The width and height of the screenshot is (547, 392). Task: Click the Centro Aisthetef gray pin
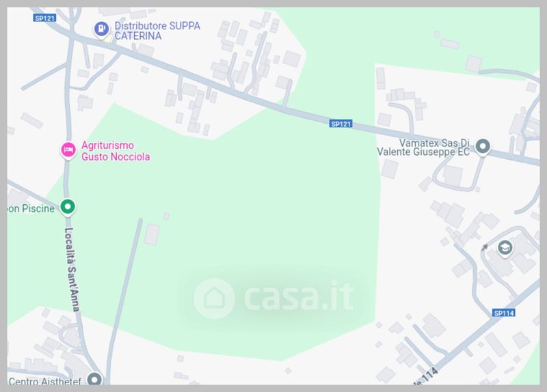[x=94, y=379]
